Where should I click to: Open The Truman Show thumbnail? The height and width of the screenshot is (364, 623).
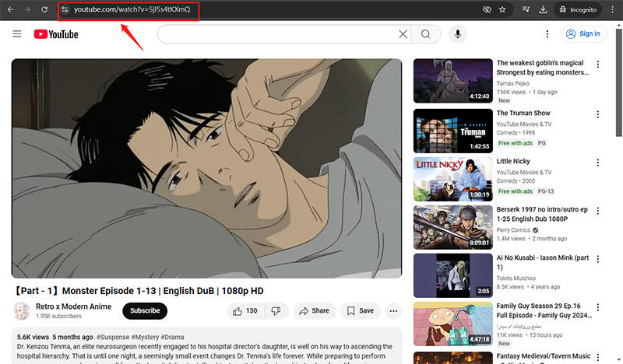[453, 131]
